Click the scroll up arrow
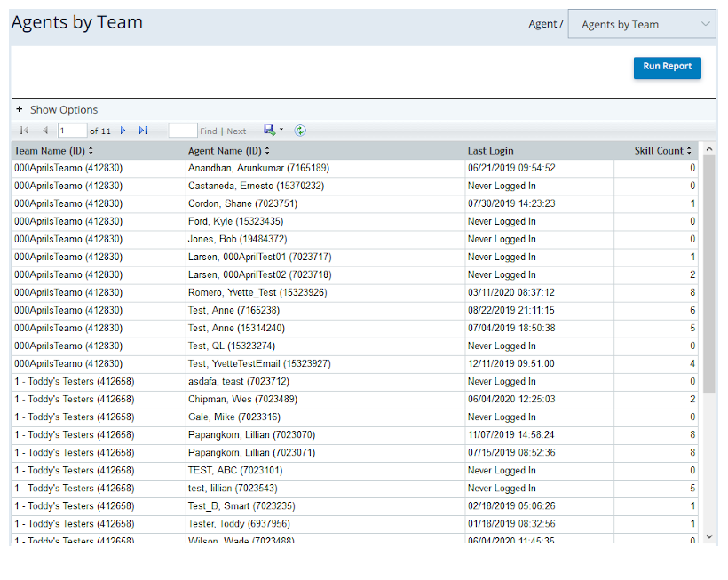728x580 pixels. click(709, 149)
